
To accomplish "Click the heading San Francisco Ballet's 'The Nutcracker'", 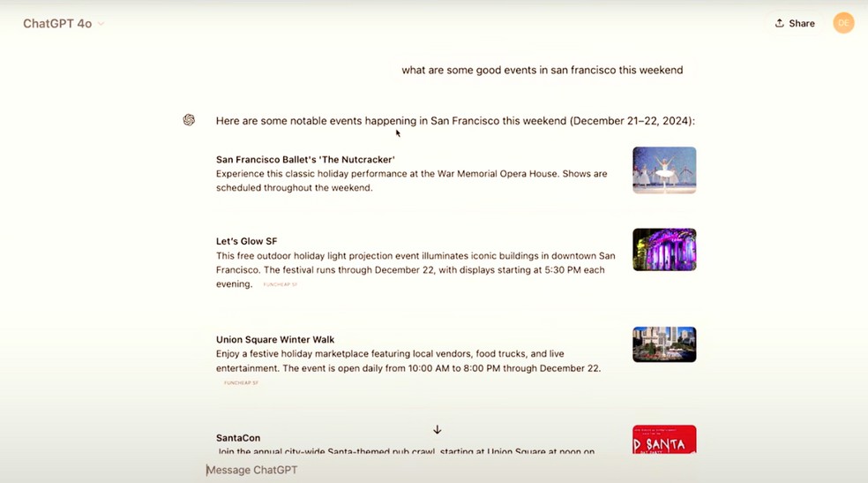I will click(305, 160).
